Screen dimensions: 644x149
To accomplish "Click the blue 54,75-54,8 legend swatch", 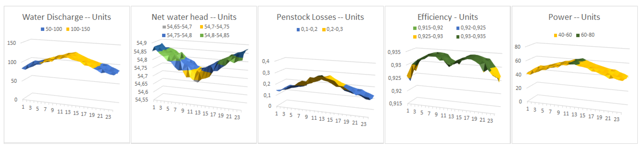I will tap(164, 35).
